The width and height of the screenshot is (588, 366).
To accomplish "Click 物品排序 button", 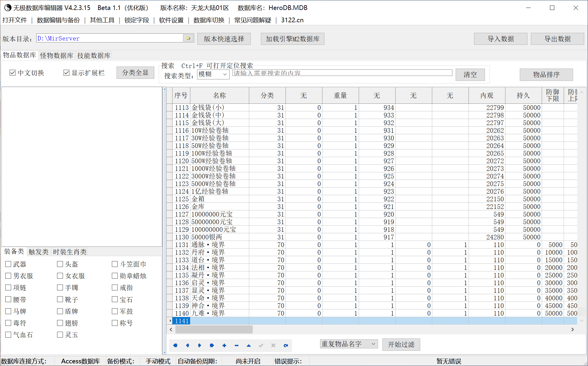I will pos(546,74).
